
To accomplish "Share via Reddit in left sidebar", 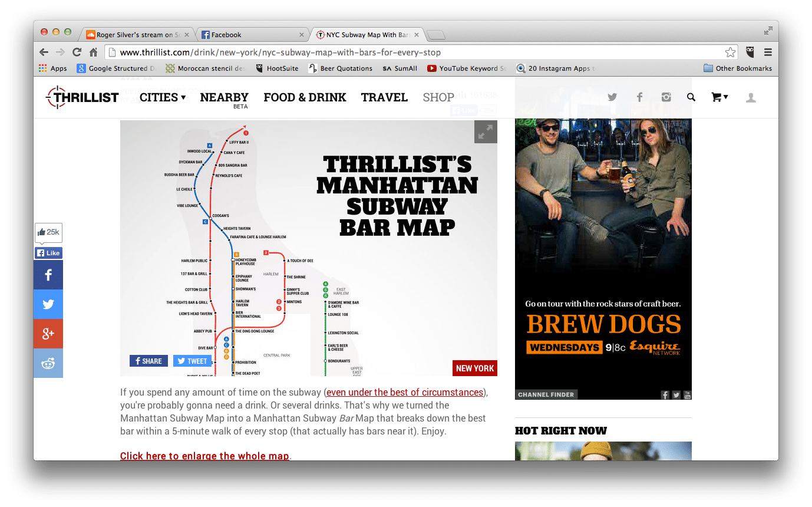I will pos(48,363).
